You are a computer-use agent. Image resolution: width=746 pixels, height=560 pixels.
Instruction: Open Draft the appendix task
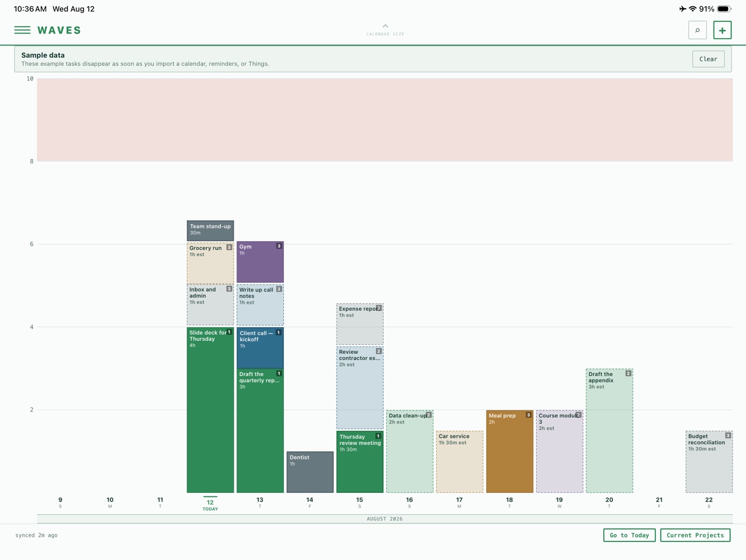(x=610, y=431)
